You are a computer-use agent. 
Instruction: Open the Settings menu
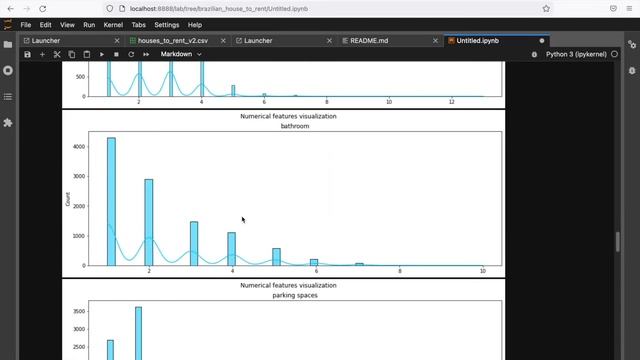(167, 25)
